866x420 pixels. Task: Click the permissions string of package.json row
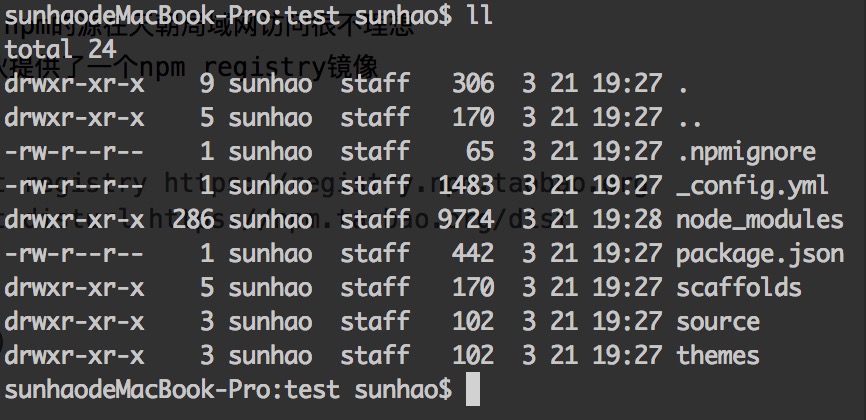tap(74, 255)
